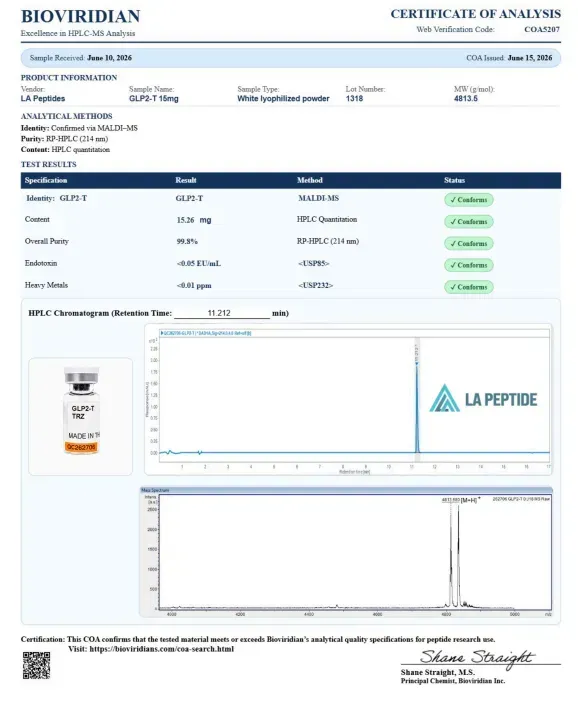Click the LA Peptide triangle logo

[444, 398]
